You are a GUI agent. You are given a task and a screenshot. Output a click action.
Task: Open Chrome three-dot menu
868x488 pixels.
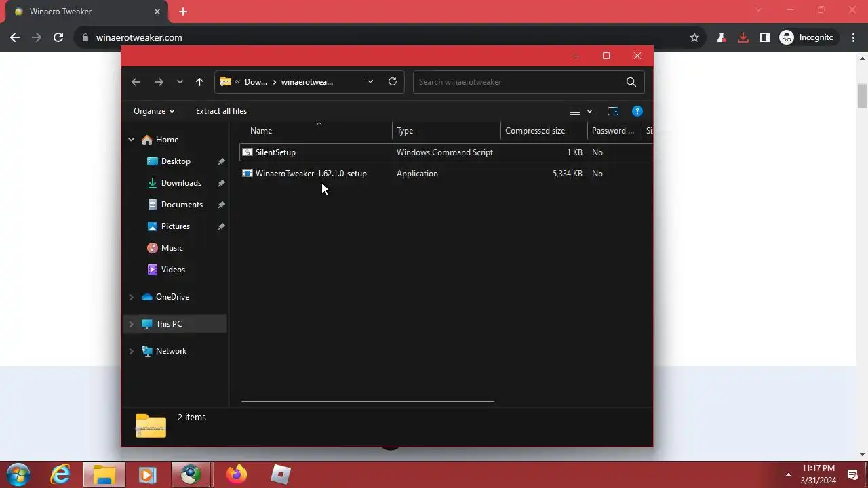pos(854,37)
